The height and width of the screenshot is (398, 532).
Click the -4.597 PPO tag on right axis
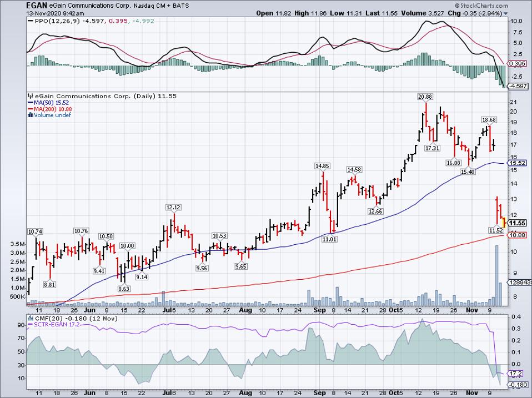[x=518, y=86]
